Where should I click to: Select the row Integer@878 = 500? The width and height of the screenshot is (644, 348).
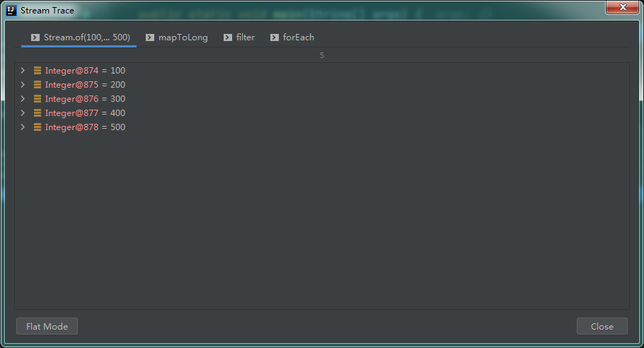[322, 127]
